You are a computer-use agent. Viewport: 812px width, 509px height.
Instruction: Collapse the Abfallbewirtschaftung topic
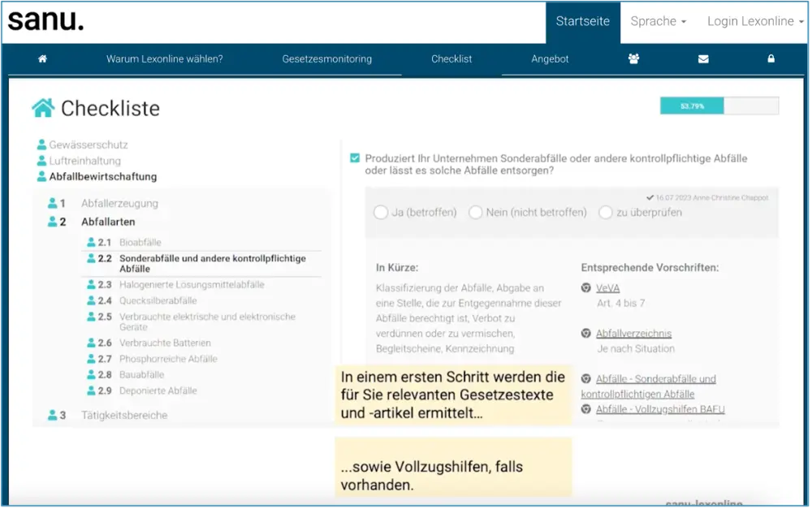[103, 177]
